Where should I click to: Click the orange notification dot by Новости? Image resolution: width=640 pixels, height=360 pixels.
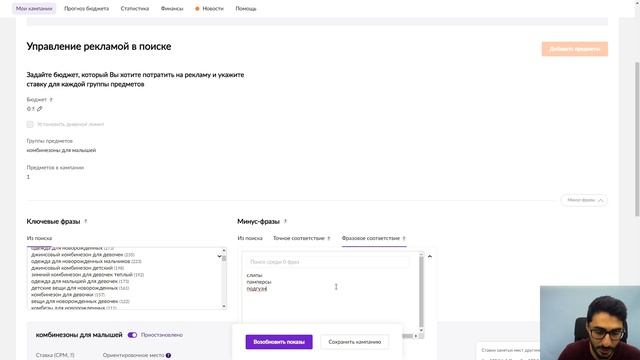(197, 9)
